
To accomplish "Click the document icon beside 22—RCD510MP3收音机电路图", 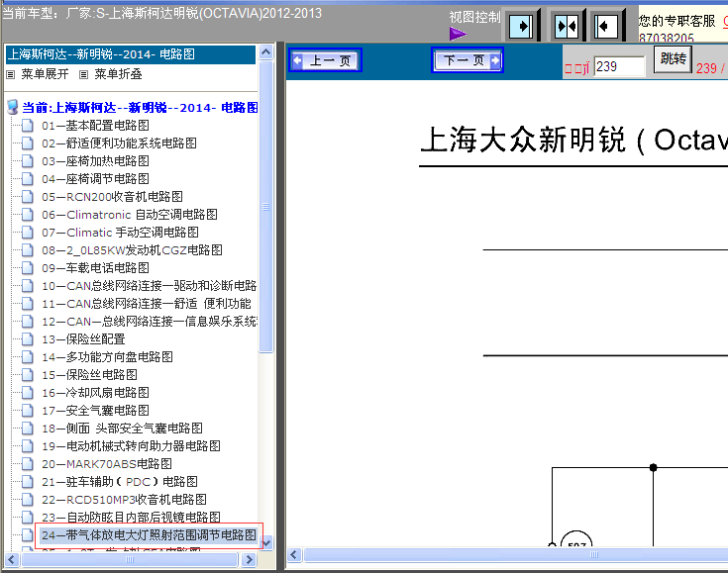I will (28, 500).
